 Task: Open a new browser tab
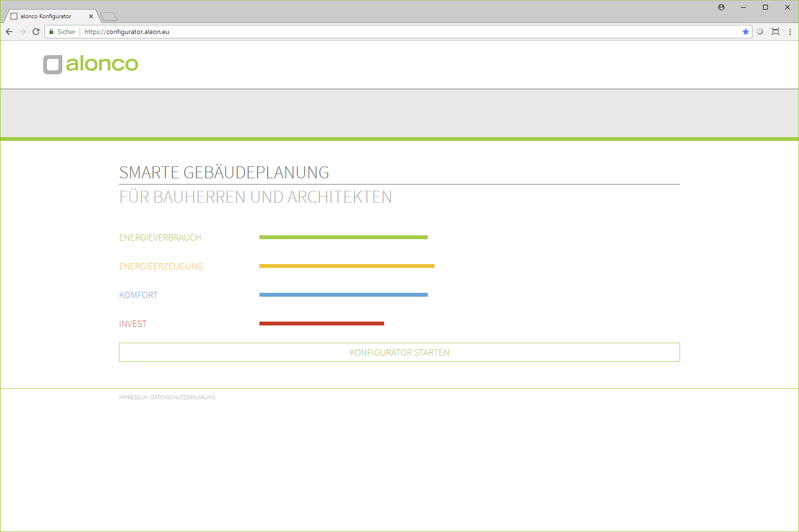point(109,17)
